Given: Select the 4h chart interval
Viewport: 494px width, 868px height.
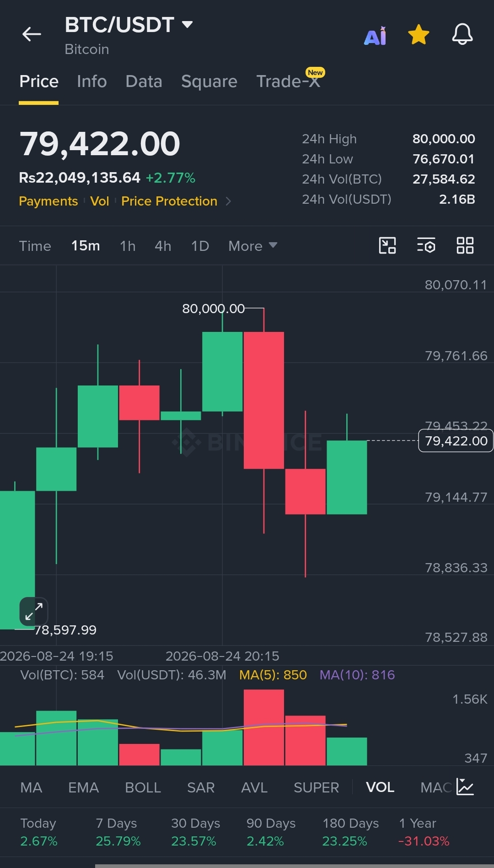Looking at the screenshot, I should 163,246.
